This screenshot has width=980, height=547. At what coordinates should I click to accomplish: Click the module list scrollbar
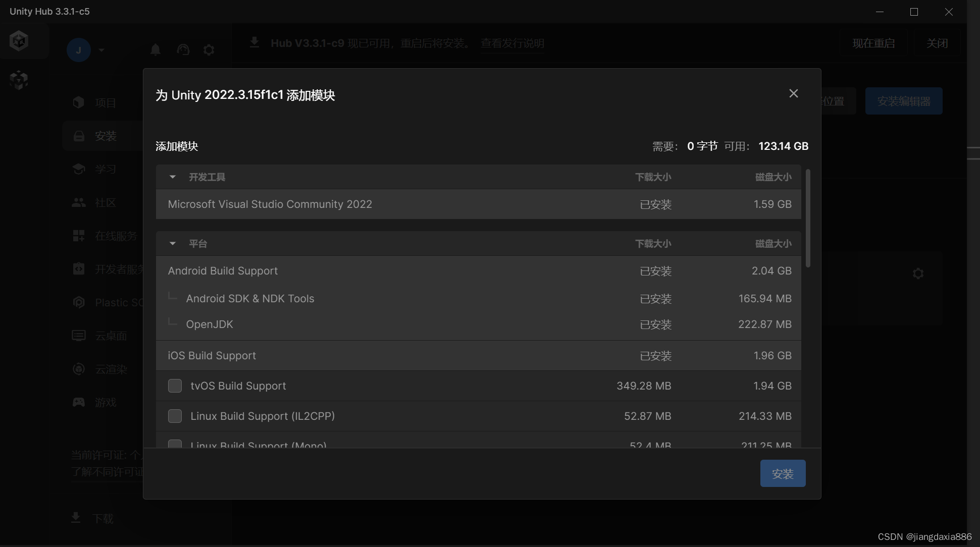coord(808,218)
